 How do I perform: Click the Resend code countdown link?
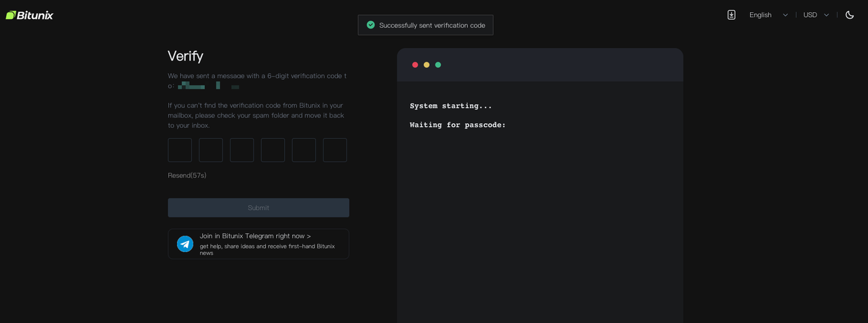(187, 175)
